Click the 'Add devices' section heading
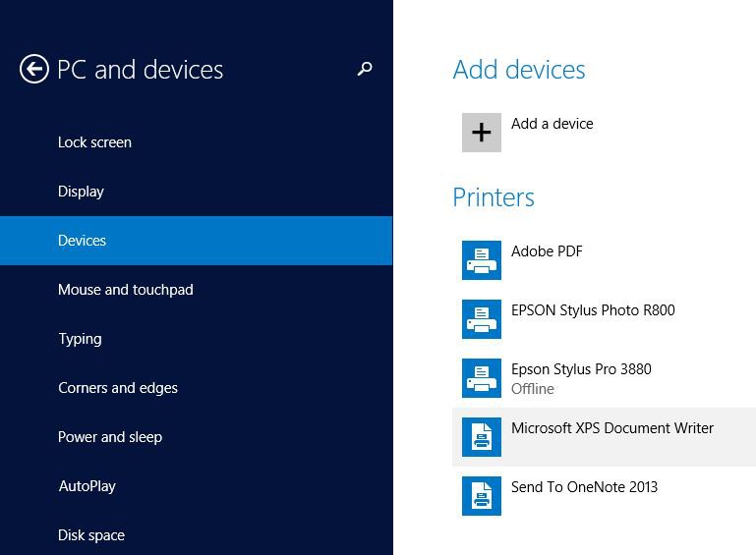The width and height of the screenshot is (756, 555). click(x=519, y=70)
